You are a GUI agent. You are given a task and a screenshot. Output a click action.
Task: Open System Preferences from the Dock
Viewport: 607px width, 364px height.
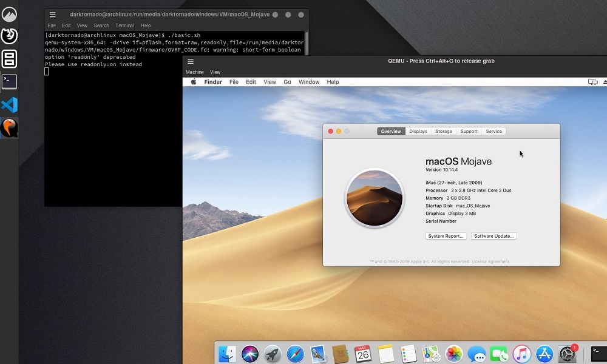pos(566,354)
